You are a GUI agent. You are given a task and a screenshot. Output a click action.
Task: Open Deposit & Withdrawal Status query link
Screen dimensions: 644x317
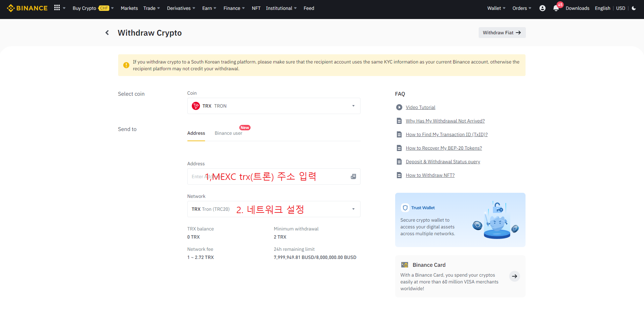coord(443,162)
